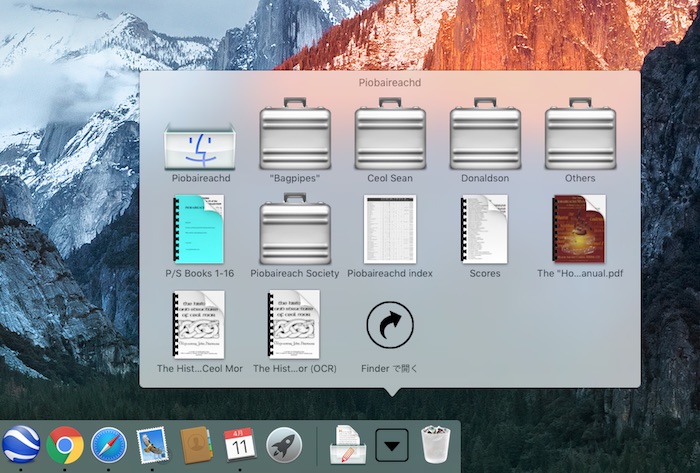Open the History (OCR) document
This screenshot has width=700, height=473.
294,324
